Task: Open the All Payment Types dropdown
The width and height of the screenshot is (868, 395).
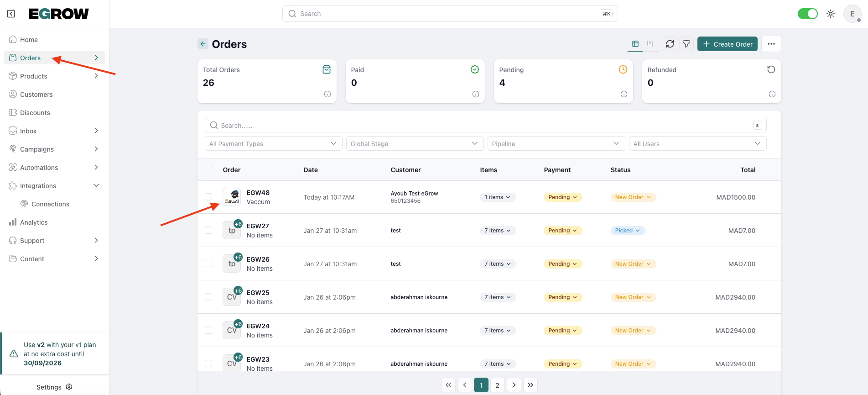Action: coord(273,143)
